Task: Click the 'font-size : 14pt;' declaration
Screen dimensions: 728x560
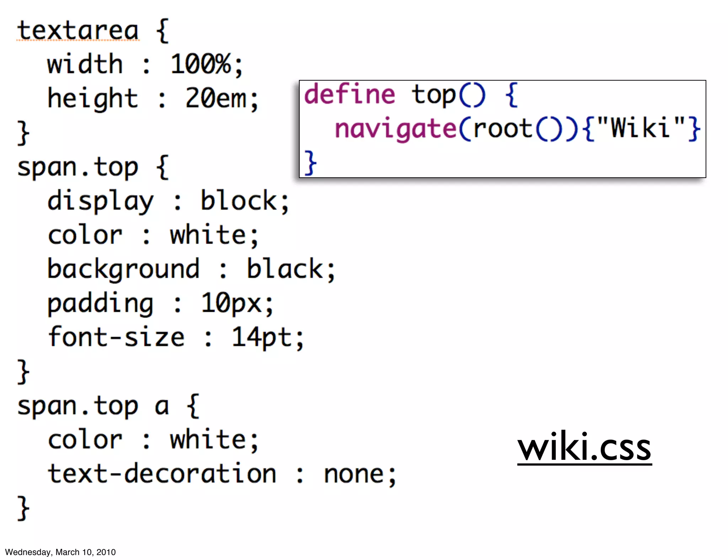Action: [176, 338]
